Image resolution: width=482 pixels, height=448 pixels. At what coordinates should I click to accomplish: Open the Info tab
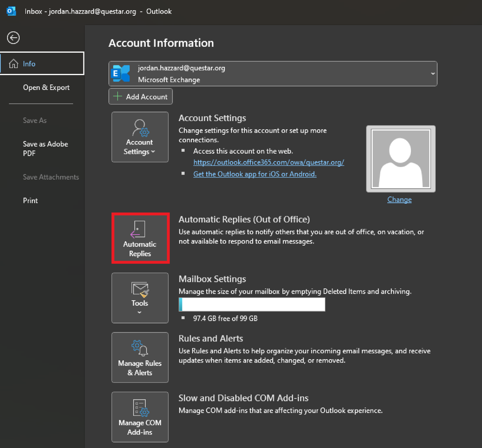(x=42, y=63)
